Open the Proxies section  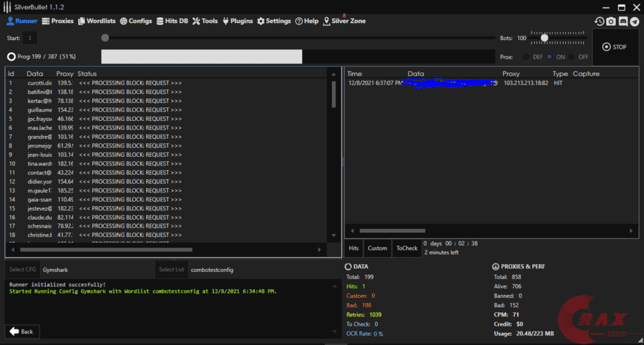click(x=58, y=21)
